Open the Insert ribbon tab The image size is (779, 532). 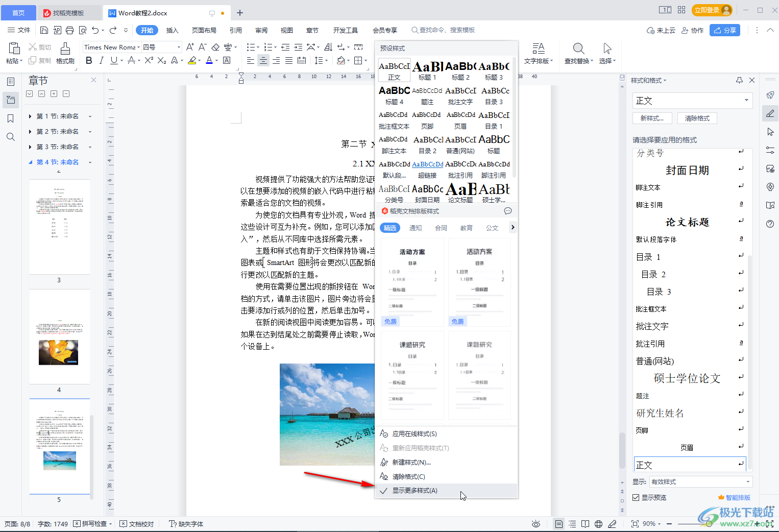(x=173, y=30)
